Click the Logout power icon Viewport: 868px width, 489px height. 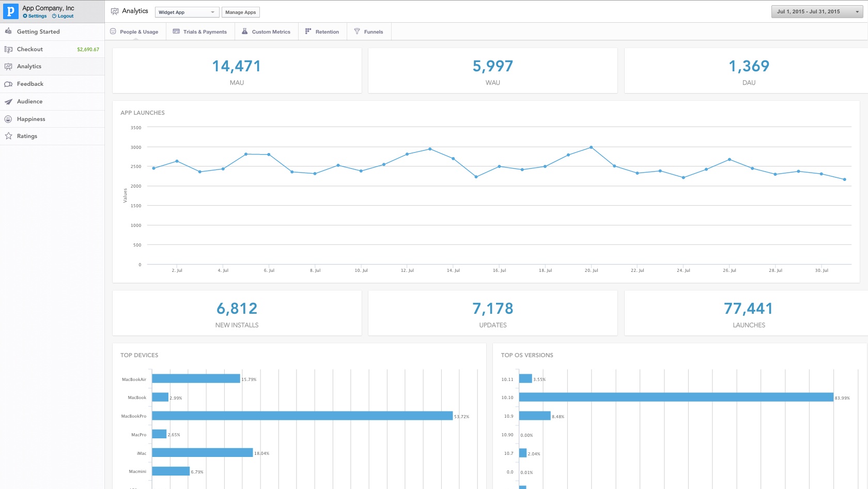54,16
